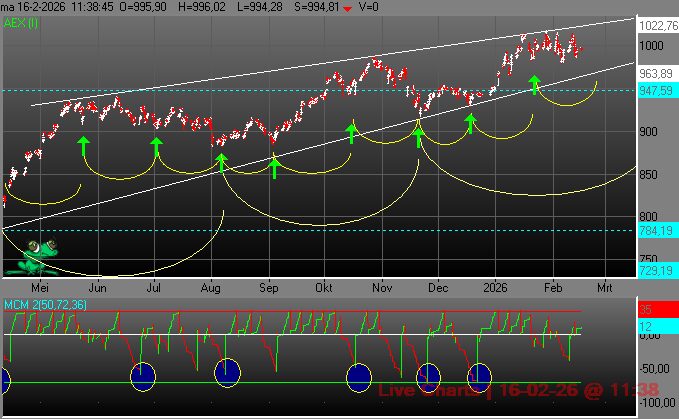Click the blue oscillator circle under July
The image size is (679, 419).
(144, 376)
